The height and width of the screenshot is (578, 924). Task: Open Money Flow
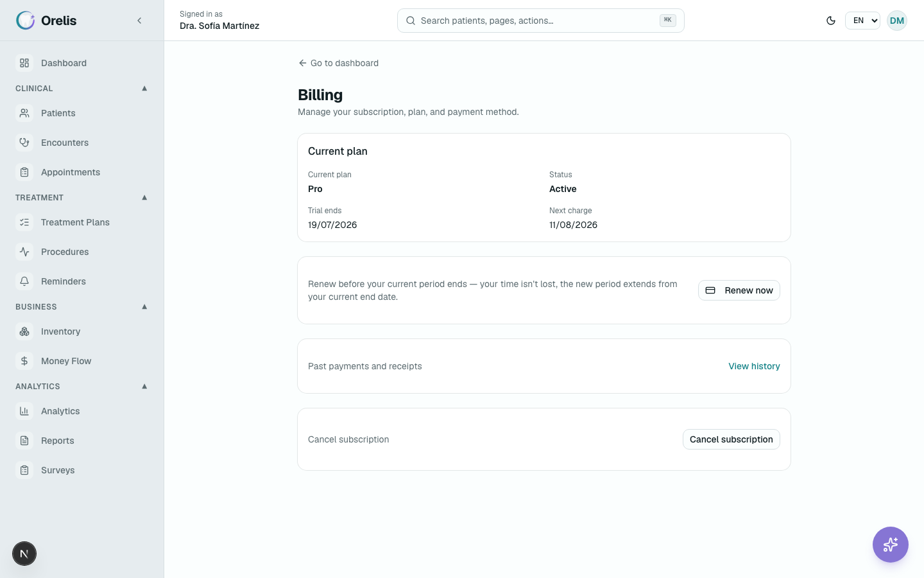[x=82, y=361]
